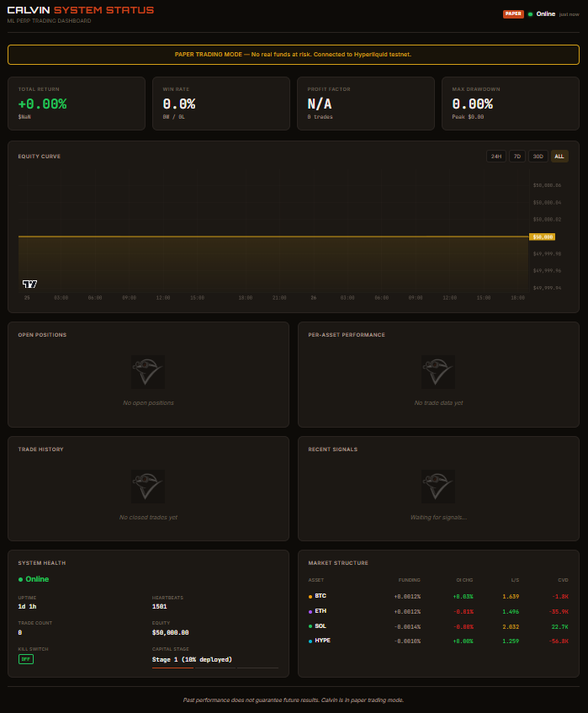Viewport: 588px width, 713px height.
Task: Click the orange BTC asset dot
Action: pyautogui.click(x=310, y=597)
